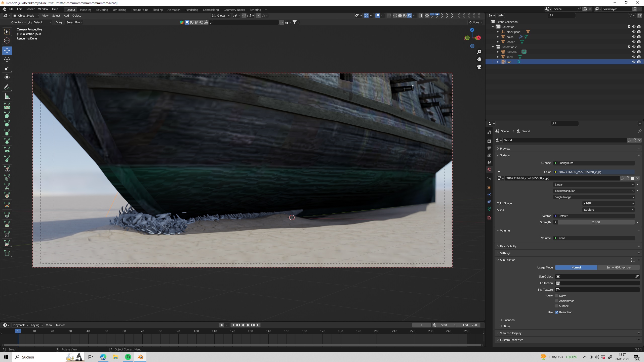The width and height of the screenshot is (644, 362).
Task: Activate the Rotate tool
Action: click(7, 59)
